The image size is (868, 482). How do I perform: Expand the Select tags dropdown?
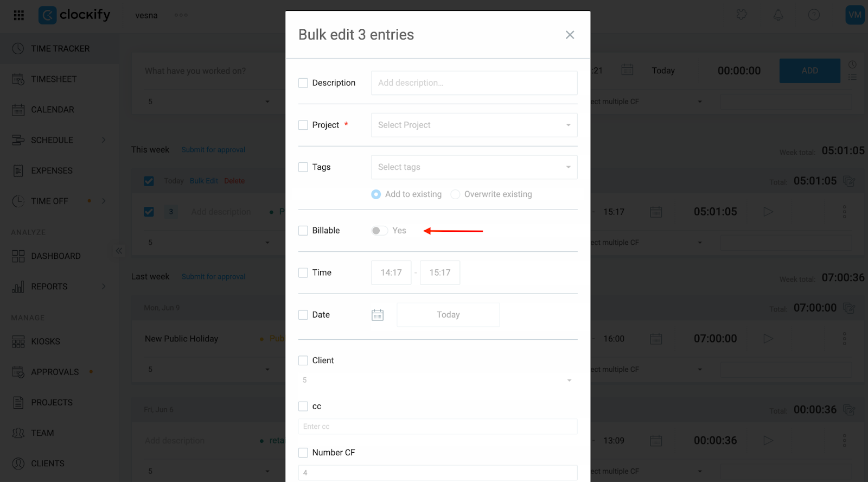click(x=474, y=167)
